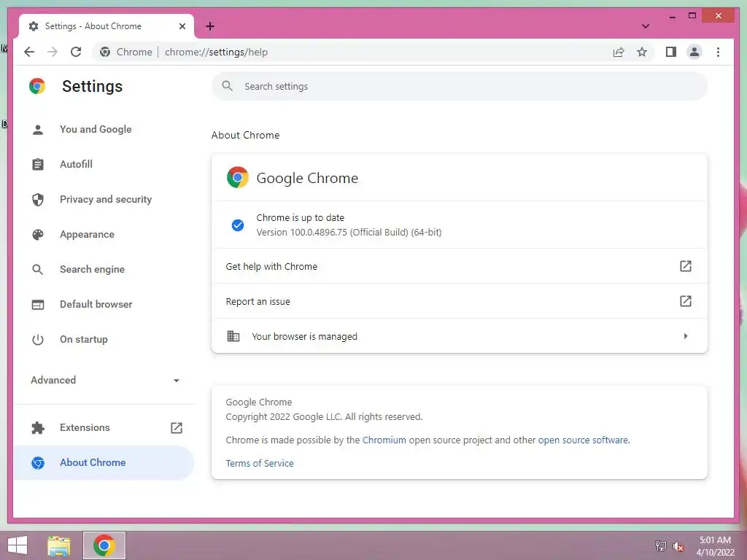Screen dimensions: 747x560
Task: Click the network tray icon
Action: (661, 545)
